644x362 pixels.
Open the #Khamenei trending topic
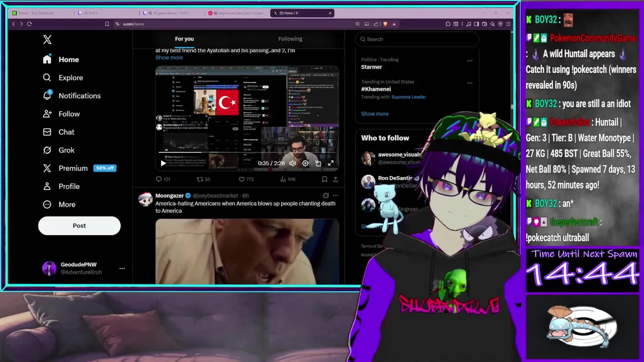point(376,89)
